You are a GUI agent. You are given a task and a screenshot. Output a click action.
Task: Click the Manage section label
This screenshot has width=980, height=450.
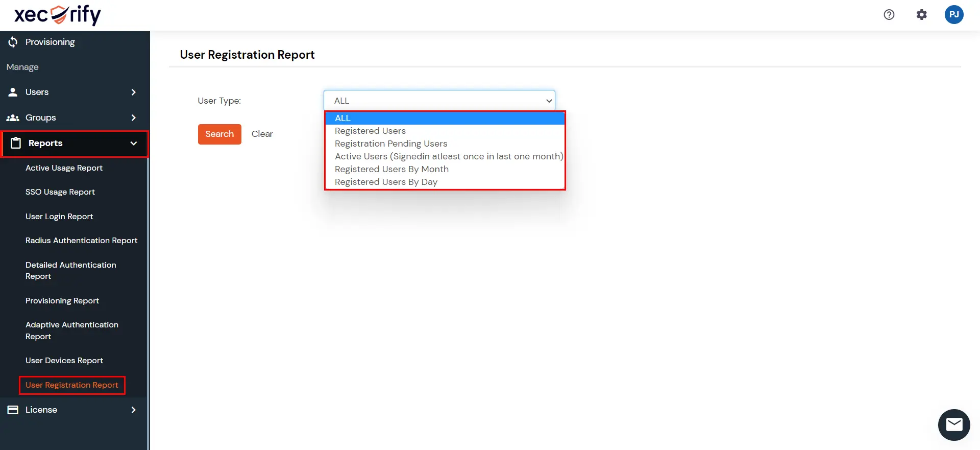(x=22, y=67)
